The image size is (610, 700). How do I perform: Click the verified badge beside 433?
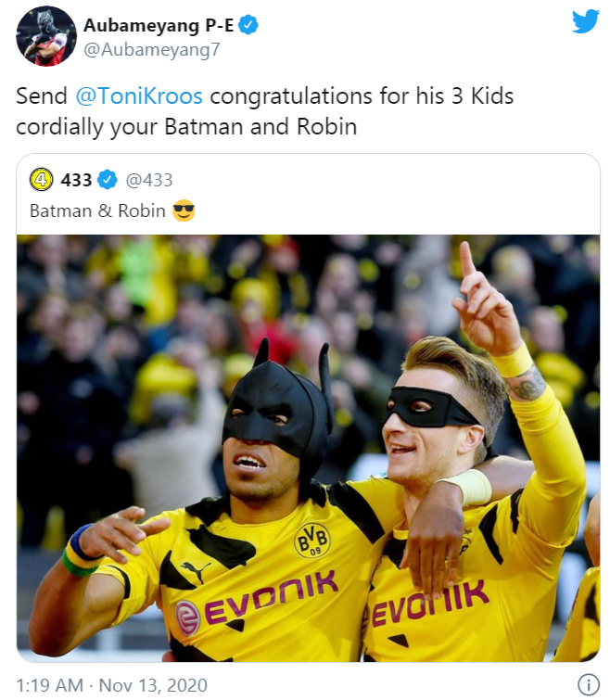point(108,179)
